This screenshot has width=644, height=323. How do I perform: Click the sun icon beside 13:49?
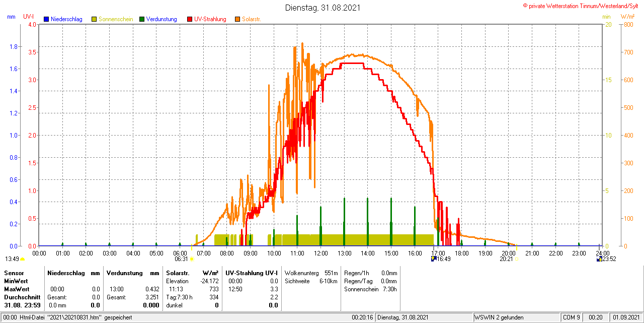pyautogui.click(x=22, y=259)
